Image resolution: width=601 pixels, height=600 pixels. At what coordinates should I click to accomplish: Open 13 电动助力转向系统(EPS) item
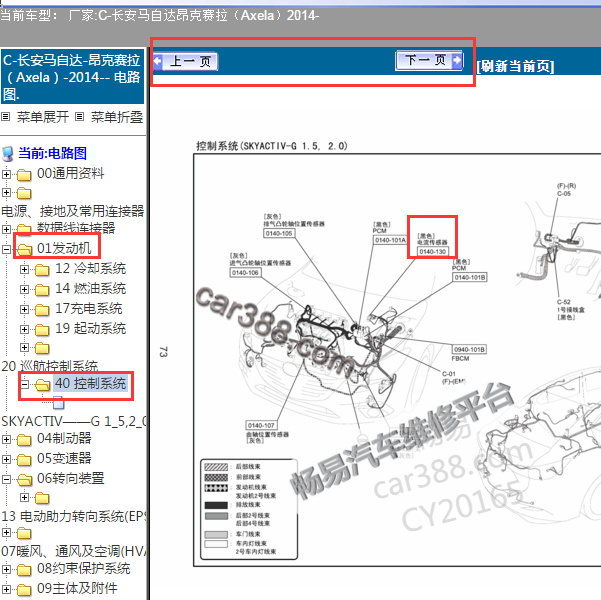(x=74, y=516)
